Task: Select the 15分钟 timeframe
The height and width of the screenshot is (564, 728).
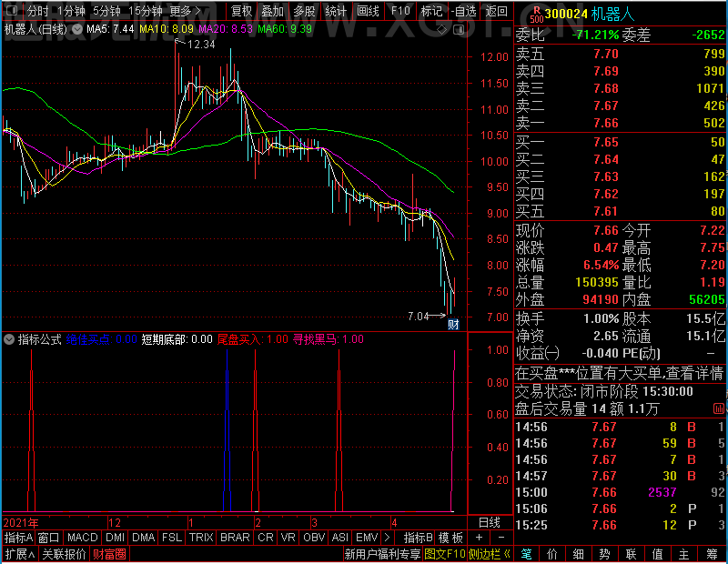Action: coord(146,11)
